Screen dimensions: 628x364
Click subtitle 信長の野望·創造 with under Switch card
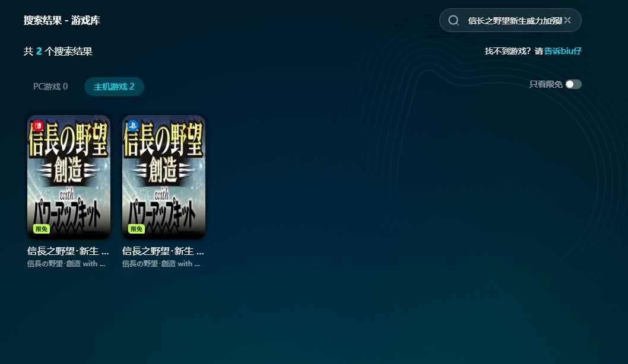tap(66, 264)
